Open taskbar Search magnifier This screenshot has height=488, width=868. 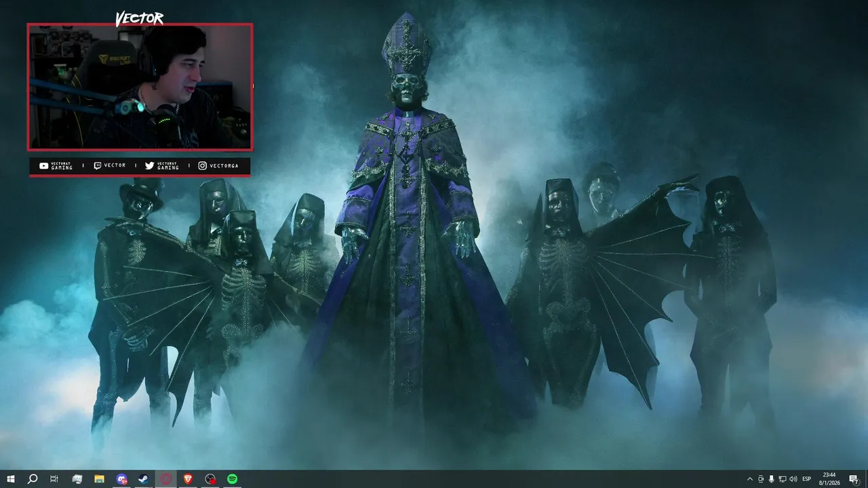(x=32, y=479)
